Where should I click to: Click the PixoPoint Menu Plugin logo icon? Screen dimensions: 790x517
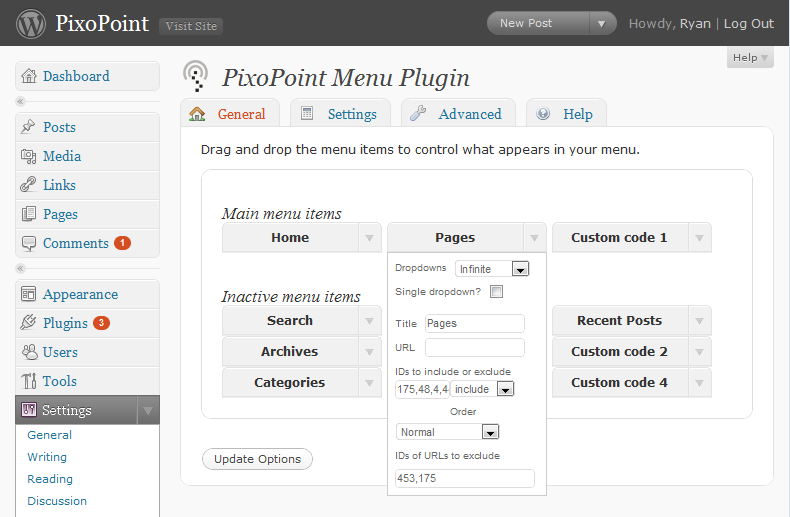[x=196, y=76]
